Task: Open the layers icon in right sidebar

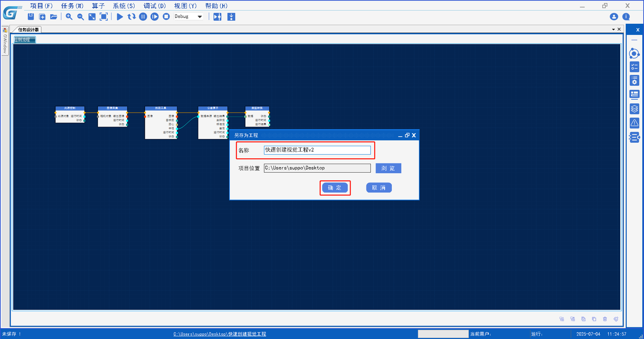Action: [x=634, y=109]
